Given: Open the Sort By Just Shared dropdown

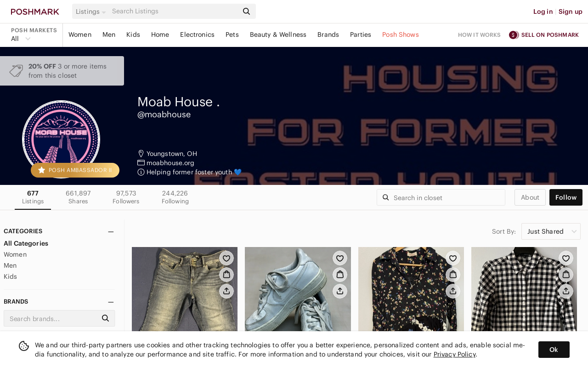Looking at the screenshot, I should (x=551, y=231).
